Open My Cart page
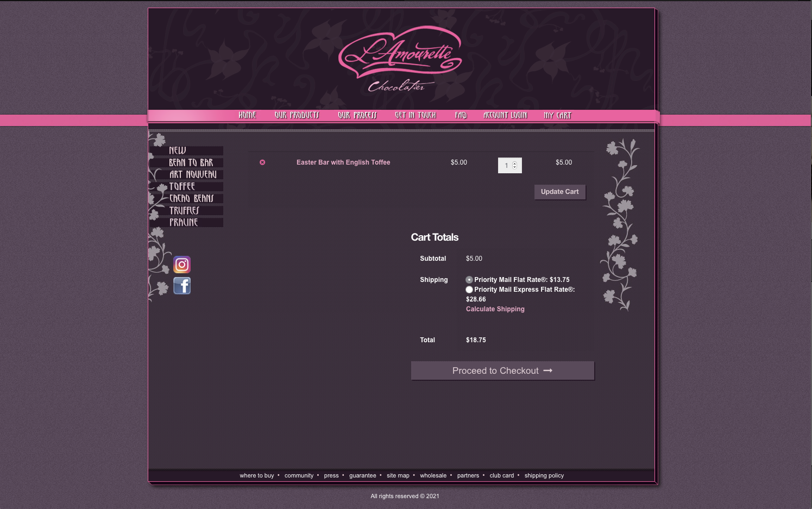The image size is (812, 509). click(558, 115)
